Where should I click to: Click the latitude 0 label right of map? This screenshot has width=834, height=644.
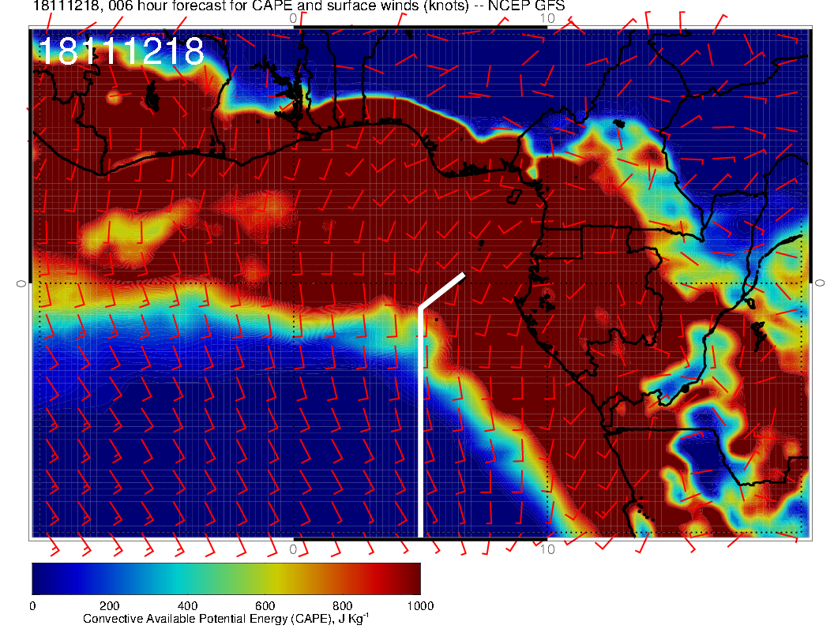(820, 283)
